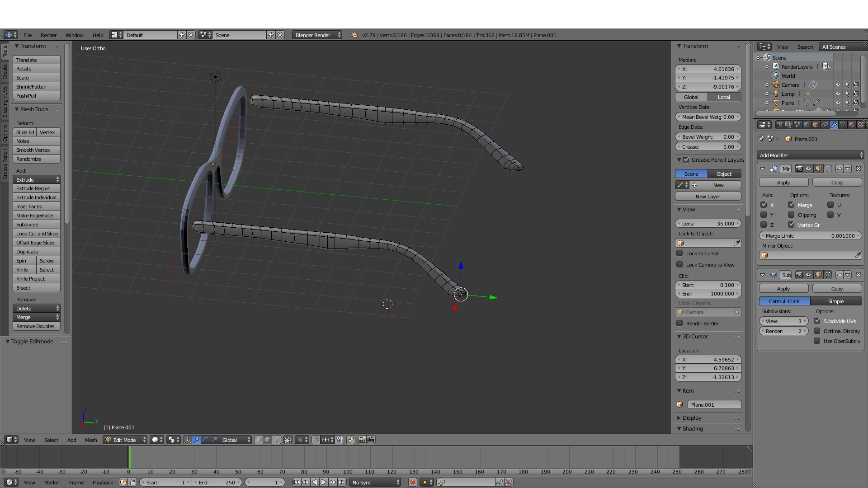Enable Render Border checkbox

click(679, 324)
